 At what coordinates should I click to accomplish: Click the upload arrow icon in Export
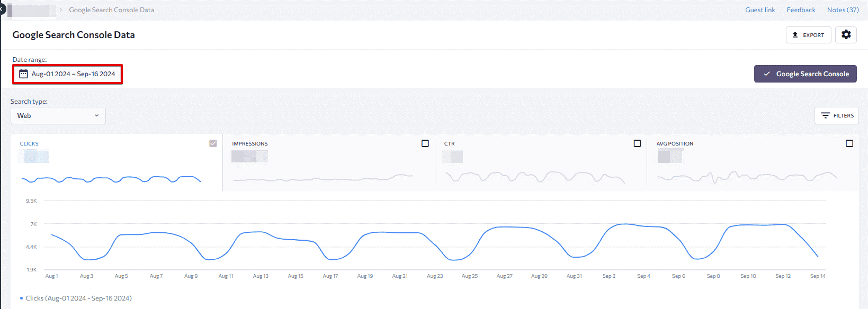795,35
